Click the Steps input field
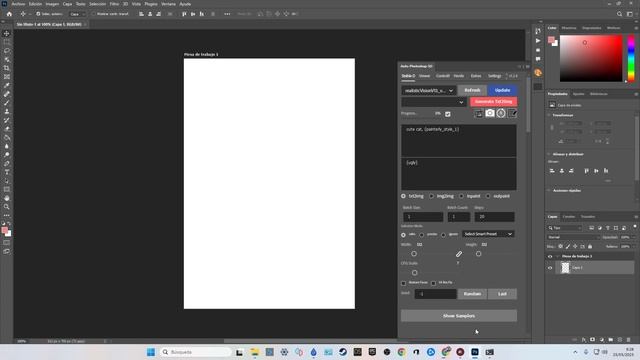Screen dimensions: 640x360 pyautogui.click(x=494, y=217)
